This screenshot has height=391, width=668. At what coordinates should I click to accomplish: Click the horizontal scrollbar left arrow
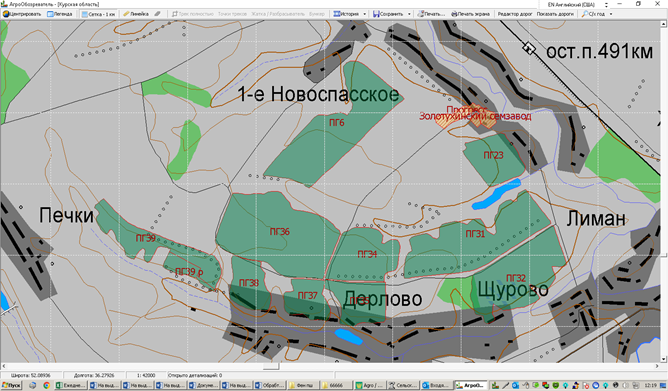(x=3, y=366)
